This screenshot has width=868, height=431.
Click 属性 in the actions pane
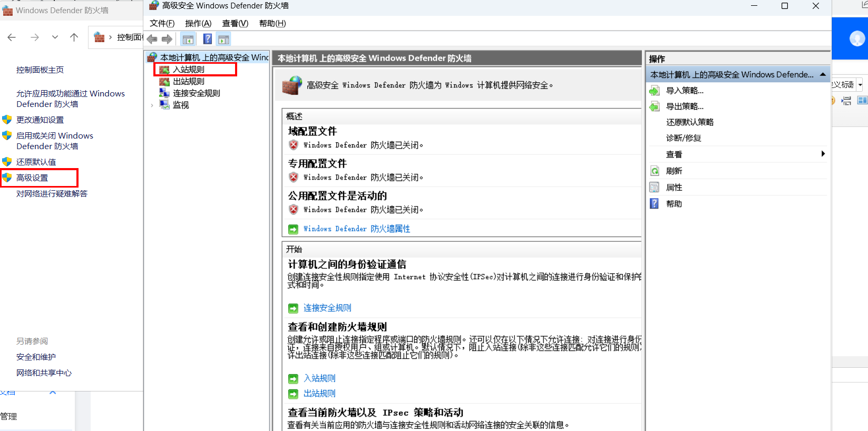(674, 188)
